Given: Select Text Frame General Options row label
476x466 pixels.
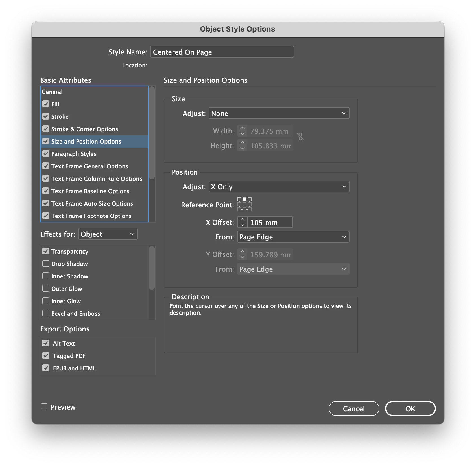Looking at the screenshot, I should [x=90, y=166].
